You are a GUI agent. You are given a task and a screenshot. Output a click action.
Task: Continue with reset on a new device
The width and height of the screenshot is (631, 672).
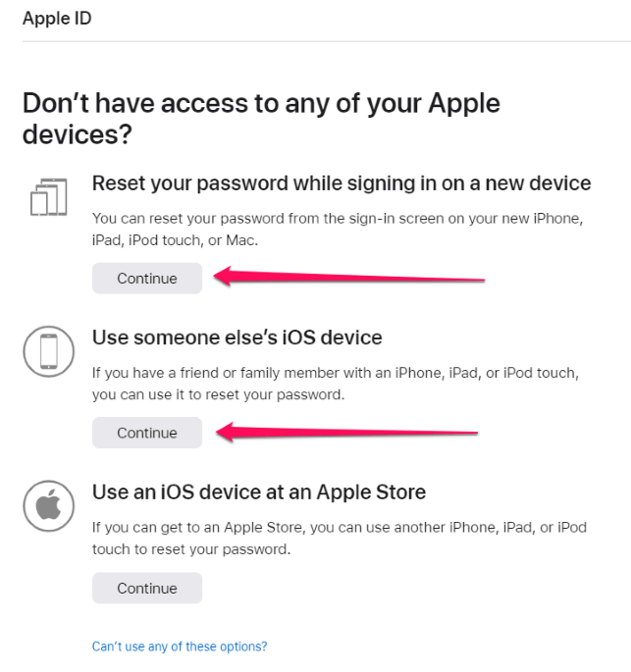tap(147, 279)
